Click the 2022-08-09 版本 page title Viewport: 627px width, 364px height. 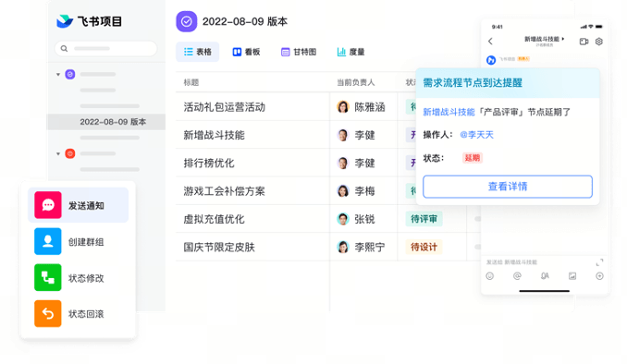[245, 21]
